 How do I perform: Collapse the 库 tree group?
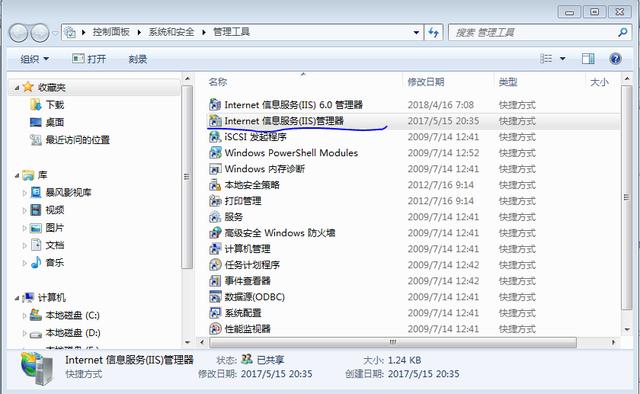point(17,176)
